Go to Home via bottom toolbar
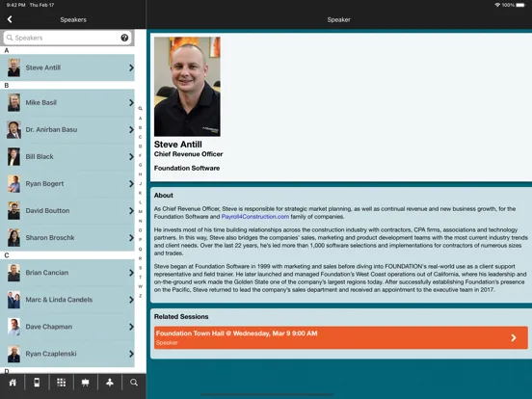This screenshot has height=399, width=532. click(13, 383)
